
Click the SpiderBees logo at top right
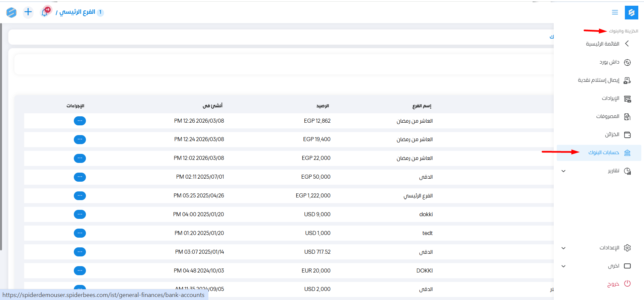point(631,12)
